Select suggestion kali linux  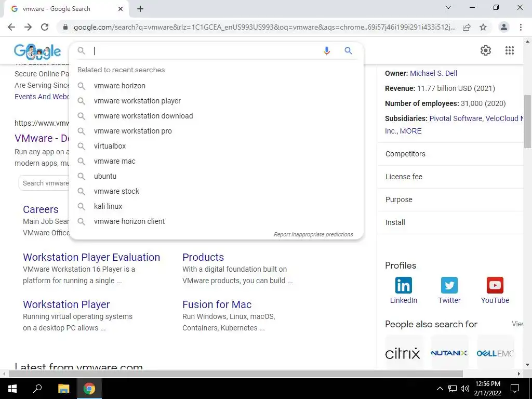216,206
